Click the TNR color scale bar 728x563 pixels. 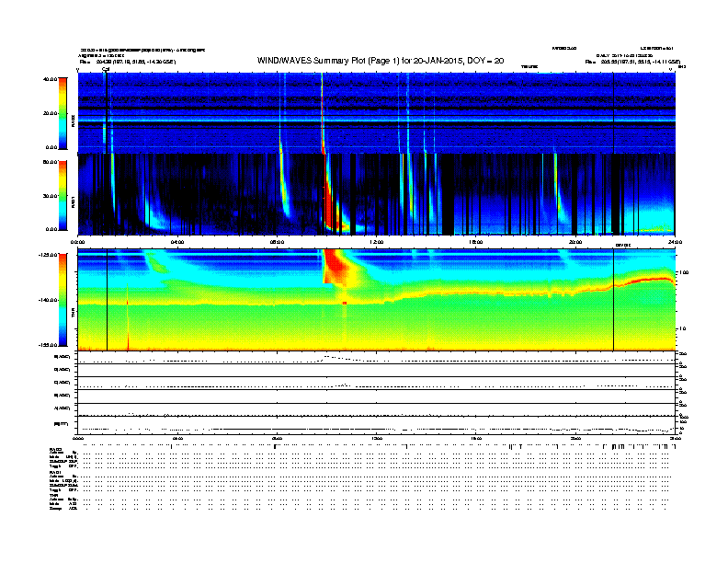click(x=63, y=300)
